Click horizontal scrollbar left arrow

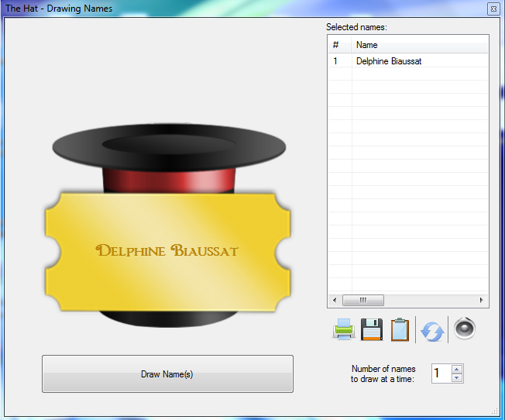pyautogui.click(x=335, y=300)
